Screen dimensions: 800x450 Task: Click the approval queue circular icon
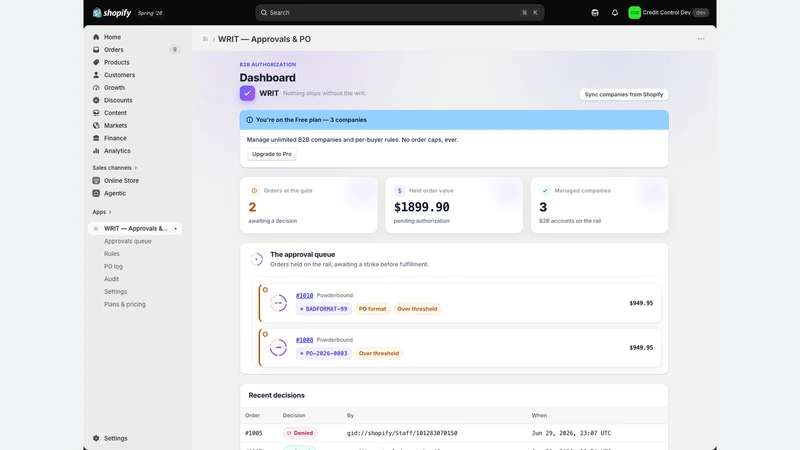[257, 259]
